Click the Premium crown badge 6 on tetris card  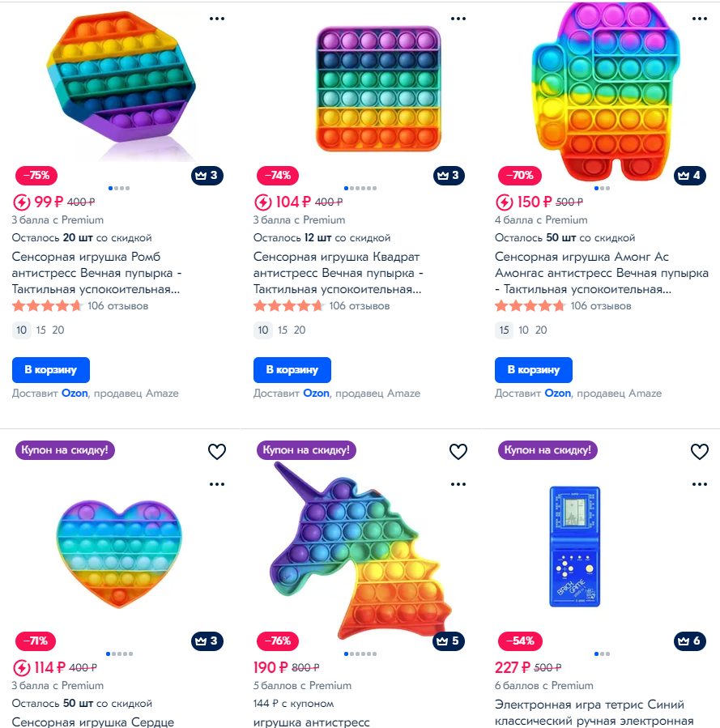click(x=690, y=641)
